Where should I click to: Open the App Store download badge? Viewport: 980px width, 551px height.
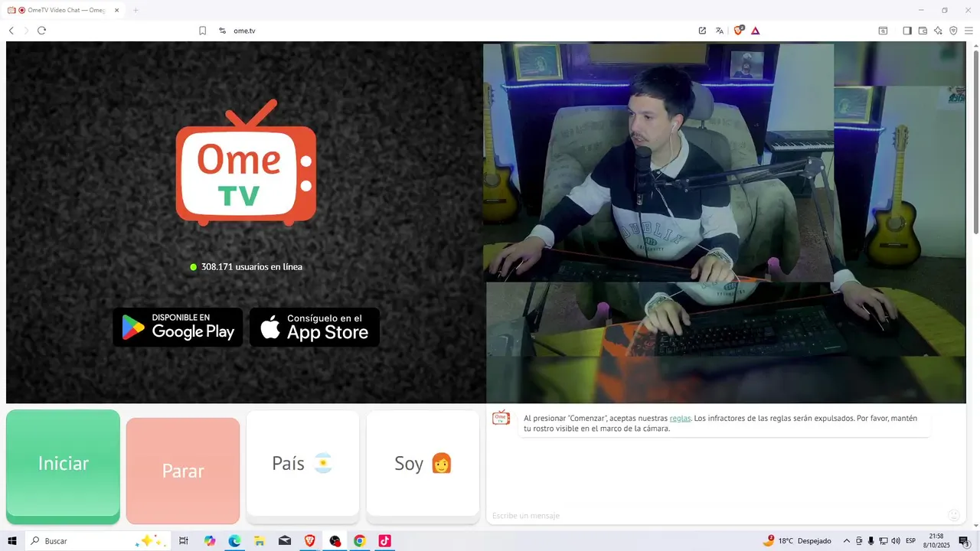[315, 328]
